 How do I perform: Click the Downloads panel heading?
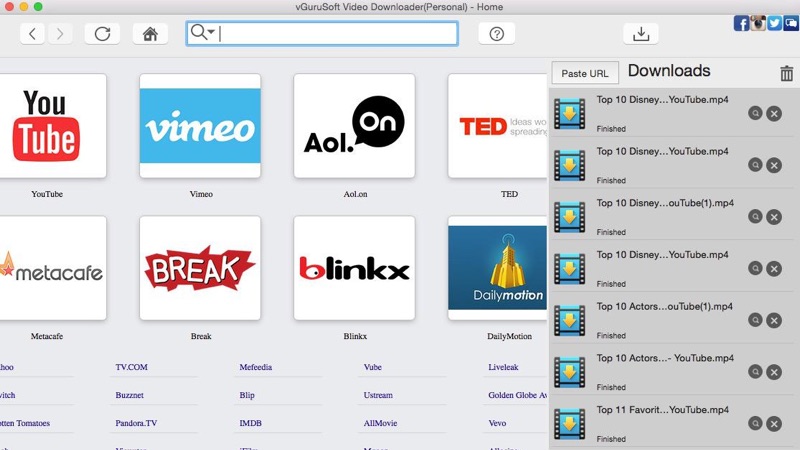pyautogui.click(x=669, y=70)
